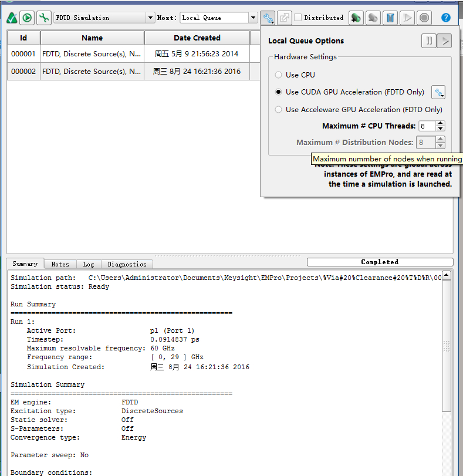The image size is (463, 476).
Task: Click the Convergence type Energy value
Action: 134,437
